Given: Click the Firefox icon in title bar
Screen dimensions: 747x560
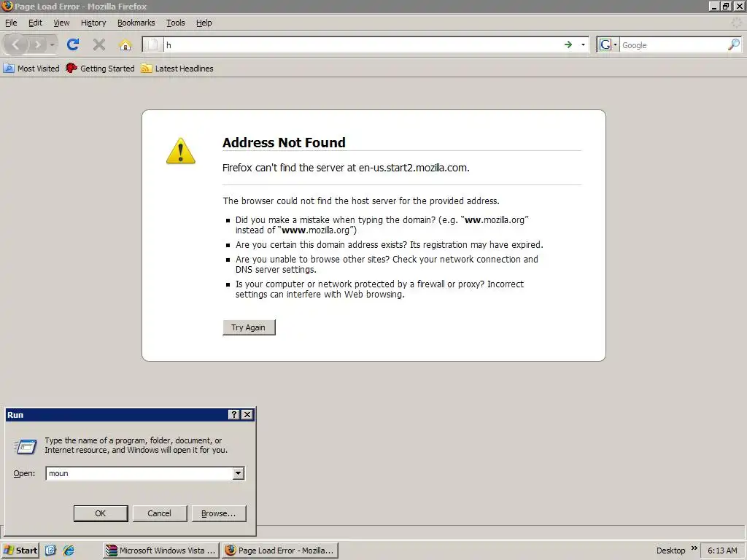Looking at the screenshot, I should click(7, 6).
